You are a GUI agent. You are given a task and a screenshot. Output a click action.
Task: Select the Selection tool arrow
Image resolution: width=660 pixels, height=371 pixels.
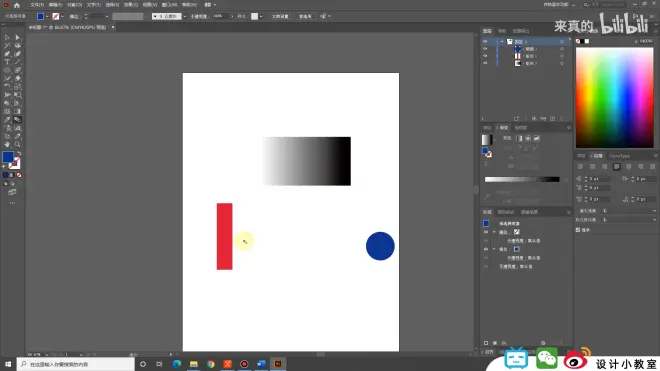pyautogui.click(x=7, y=37)
